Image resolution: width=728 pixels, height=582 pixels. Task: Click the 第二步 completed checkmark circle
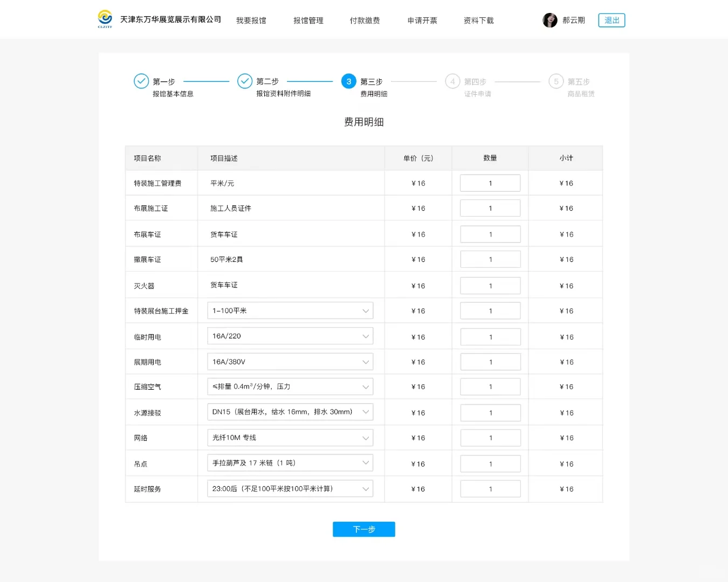[245, 81]
